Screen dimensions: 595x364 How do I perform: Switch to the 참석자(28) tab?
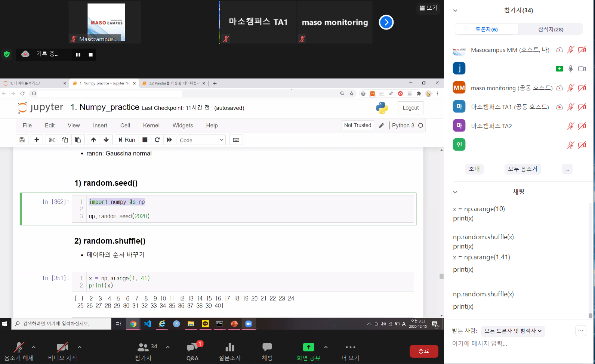pos(551,29)
